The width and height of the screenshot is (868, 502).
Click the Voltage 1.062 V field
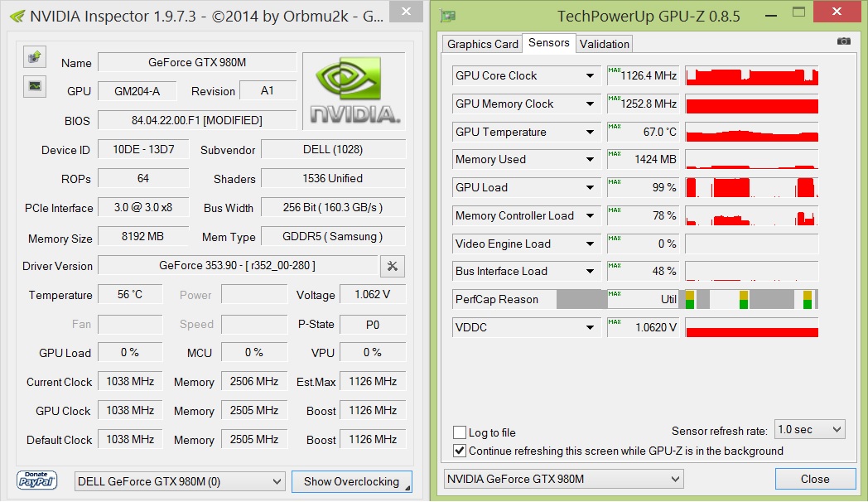[x=373, y=294]
